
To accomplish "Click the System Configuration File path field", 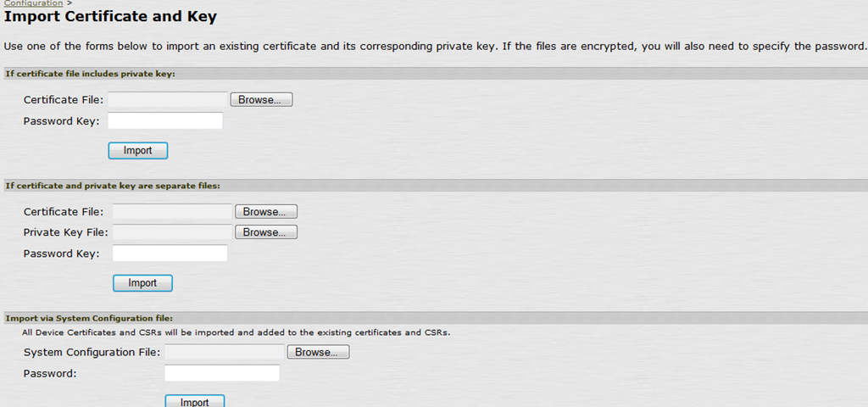I will pyautogui.click(x=225, y=352).
